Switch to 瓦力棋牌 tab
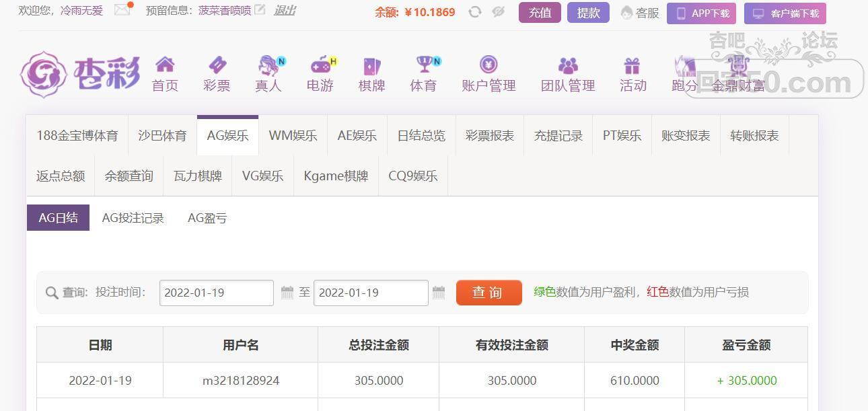 point(198,176)
